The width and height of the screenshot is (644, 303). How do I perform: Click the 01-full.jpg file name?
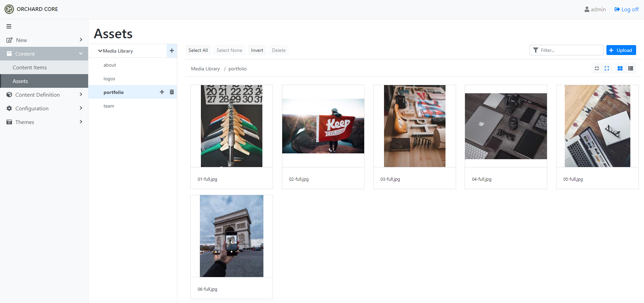point(207,179)
